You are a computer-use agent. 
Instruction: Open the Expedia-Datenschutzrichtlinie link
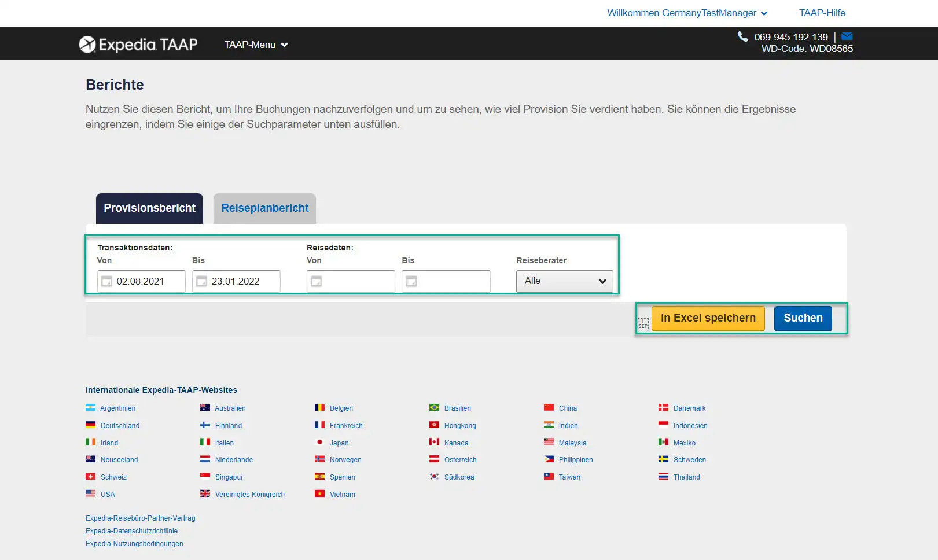coord(131,531)
